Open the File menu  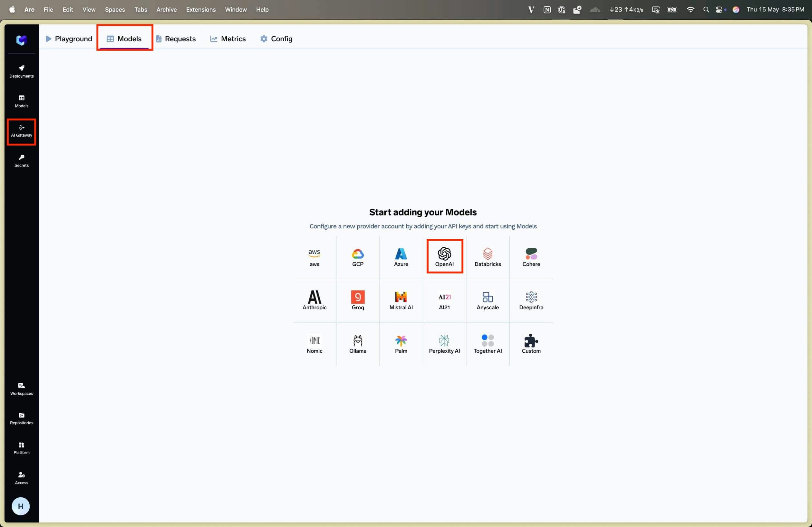[x=48, y=10]
